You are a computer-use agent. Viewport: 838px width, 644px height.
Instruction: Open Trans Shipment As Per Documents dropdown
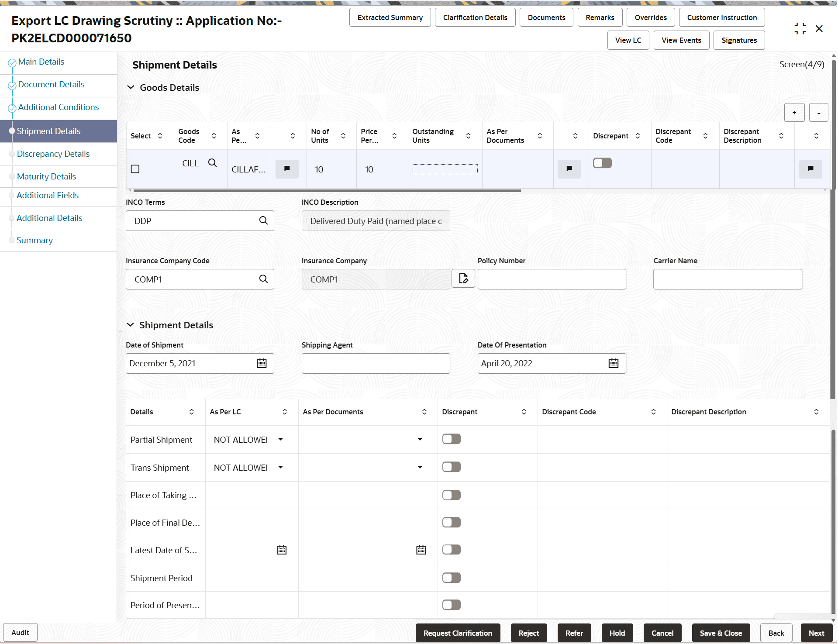(420, 467)
